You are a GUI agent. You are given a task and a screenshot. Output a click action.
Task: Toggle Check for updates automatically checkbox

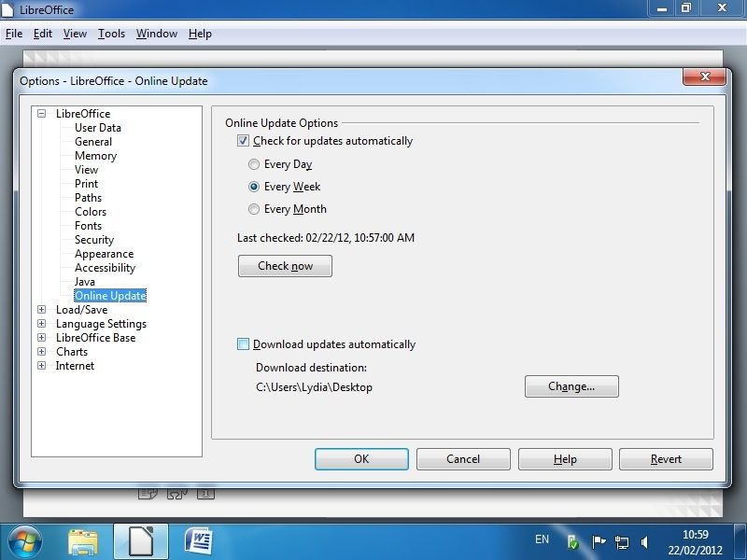pos(243,141)
